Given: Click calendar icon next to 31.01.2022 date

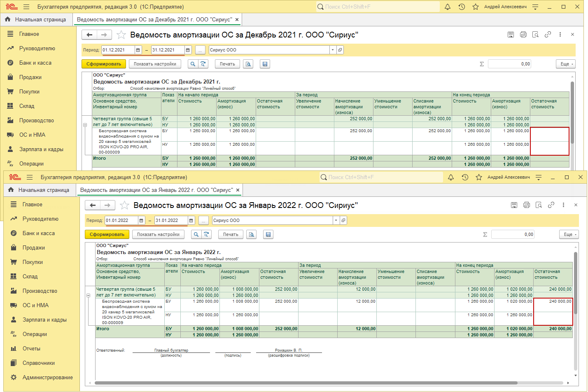Looking at the screenshot, I should (x=191, y=220).
